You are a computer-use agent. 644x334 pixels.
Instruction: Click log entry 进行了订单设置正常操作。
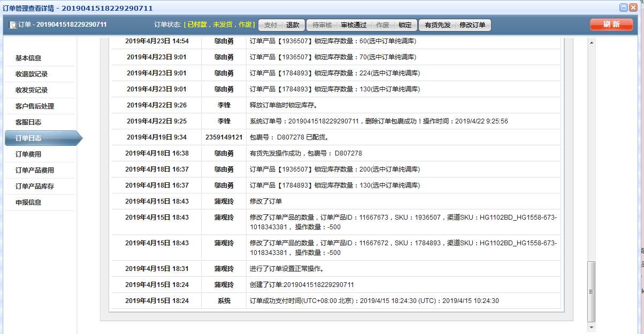(x=287, y=269)
